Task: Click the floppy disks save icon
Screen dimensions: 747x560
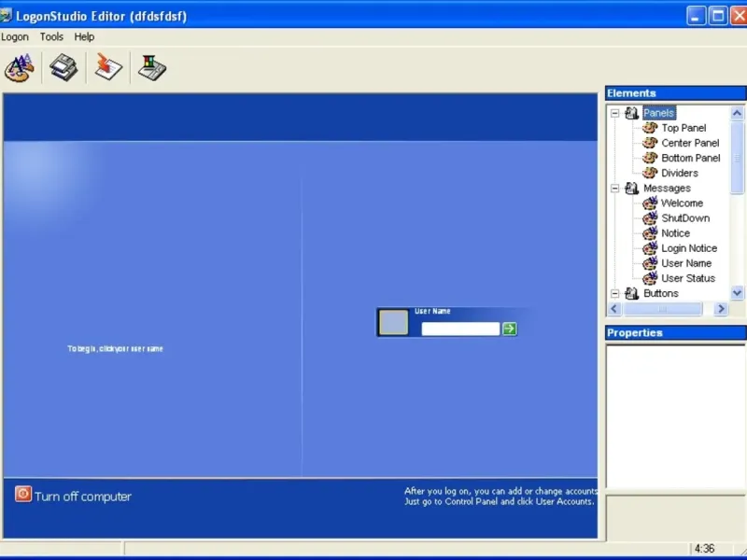Action: (x=63, y=67)
